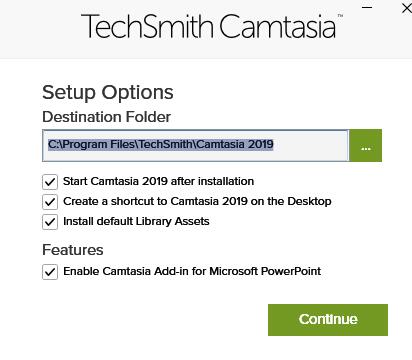
Task: Click the 'Install default Library Assets' label text
Action: point(136,221)
